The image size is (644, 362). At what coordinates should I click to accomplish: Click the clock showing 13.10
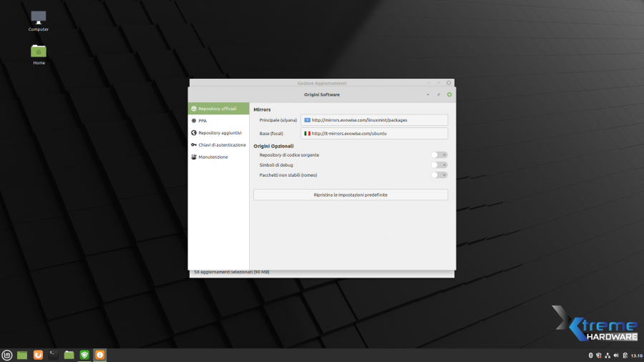click(635, 356)
